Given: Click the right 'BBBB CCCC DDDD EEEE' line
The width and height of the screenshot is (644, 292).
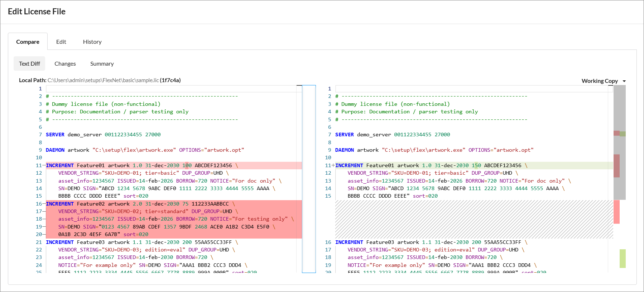Looking at the screenshot, I should [393, 196].
